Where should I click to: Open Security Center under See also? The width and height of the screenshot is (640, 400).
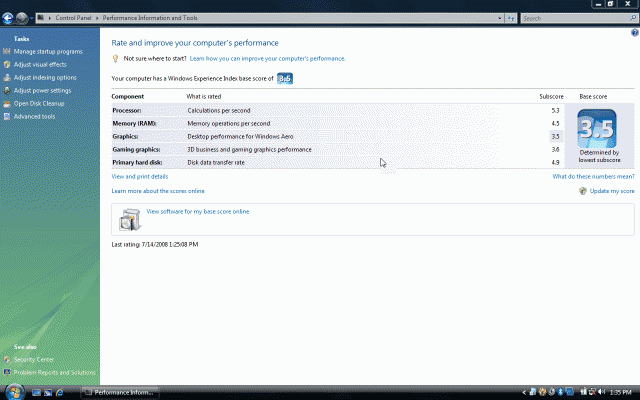tap(34, 360)
